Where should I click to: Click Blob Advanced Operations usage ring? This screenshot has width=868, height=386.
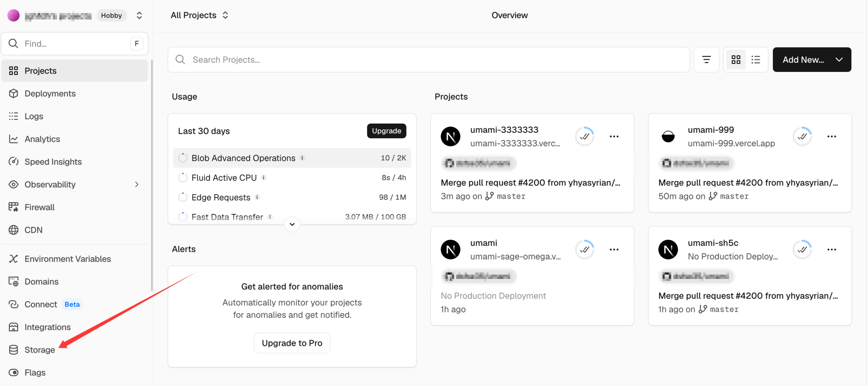pos(183,158)
